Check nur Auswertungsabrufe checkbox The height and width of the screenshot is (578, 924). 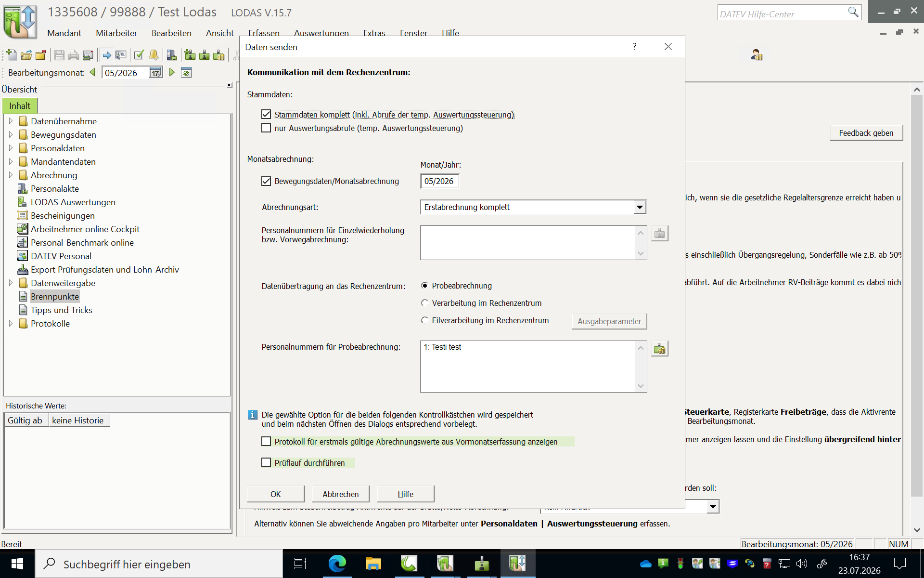coord(266,128)
